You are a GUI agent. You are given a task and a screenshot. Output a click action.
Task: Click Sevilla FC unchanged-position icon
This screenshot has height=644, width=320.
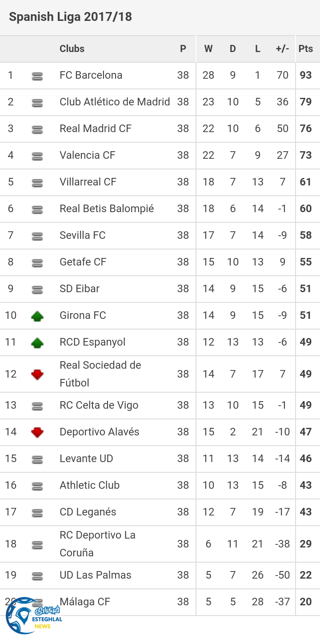[37, 237]
